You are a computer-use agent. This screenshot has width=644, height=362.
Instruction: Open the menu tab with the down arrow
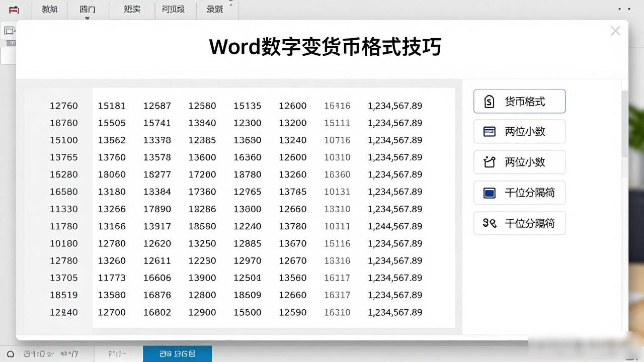88,10
